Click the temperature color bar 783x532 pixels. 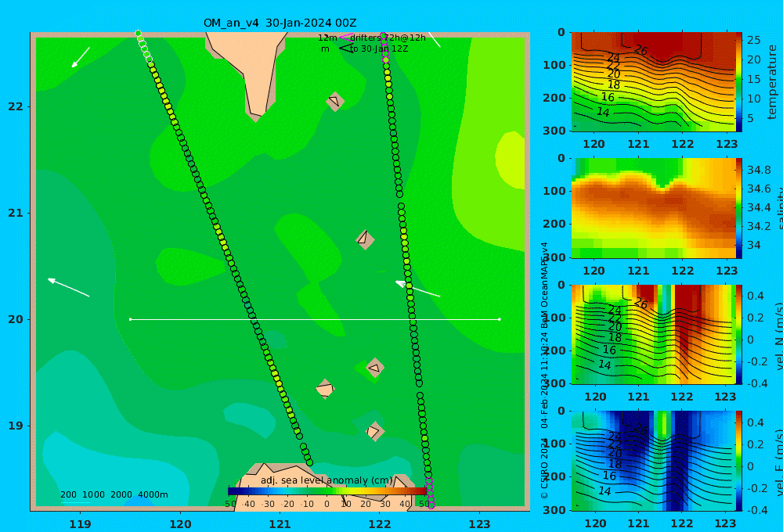(739, 82)
